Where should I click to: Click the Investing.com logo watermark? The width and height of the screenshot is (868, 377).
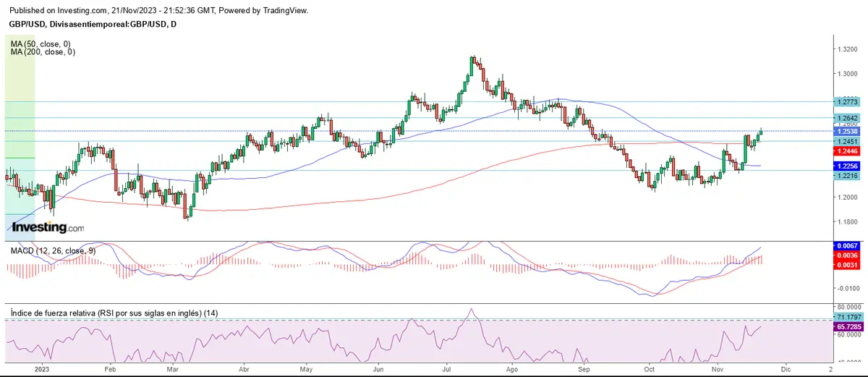(48, 227)
